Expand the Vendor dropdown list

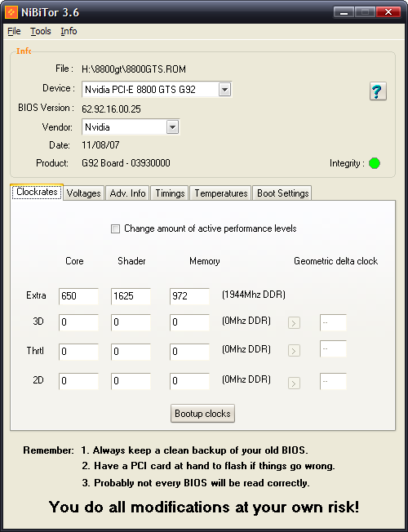(x=172, y=127)
